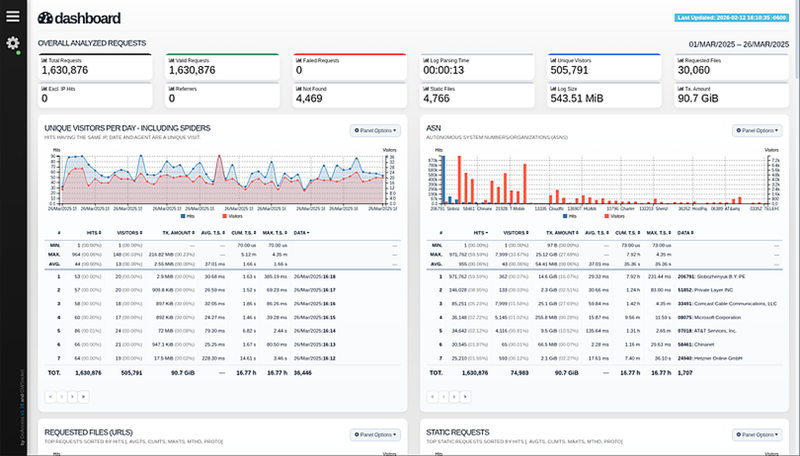Click the settings gear in sidebar

click(12, 43)
